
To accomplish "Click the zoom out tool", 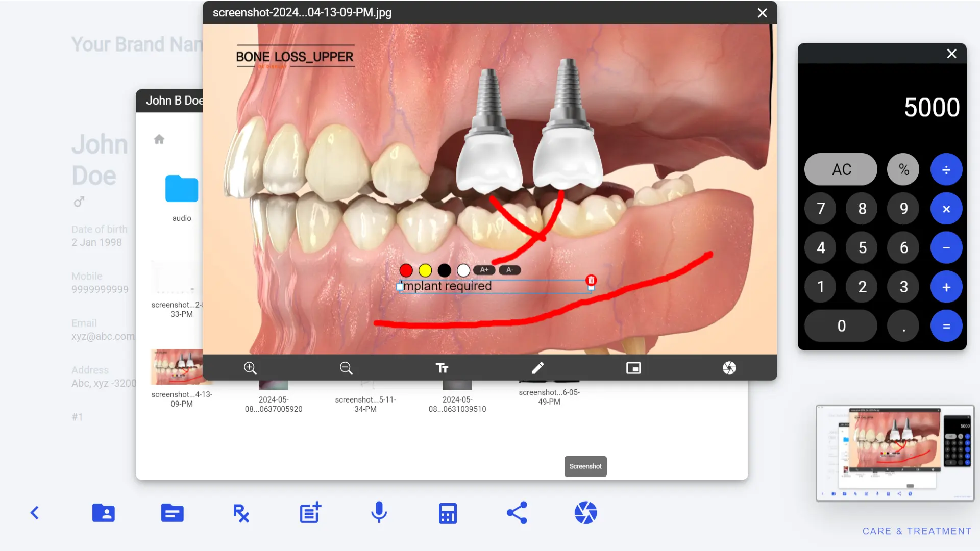I will [346, 367].
